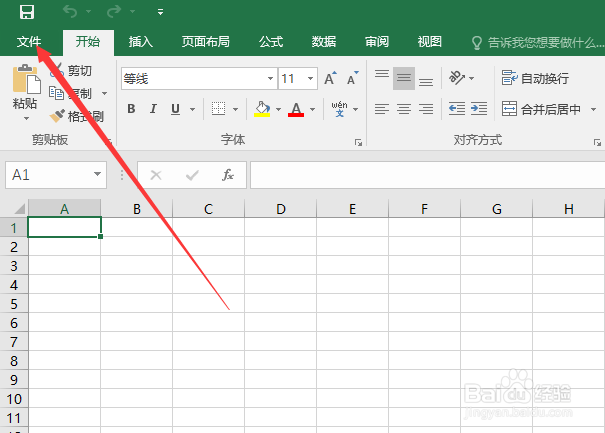The width and height of the screenshot is (605, 433).
Task: Select column D header
Action: (281, 209)
